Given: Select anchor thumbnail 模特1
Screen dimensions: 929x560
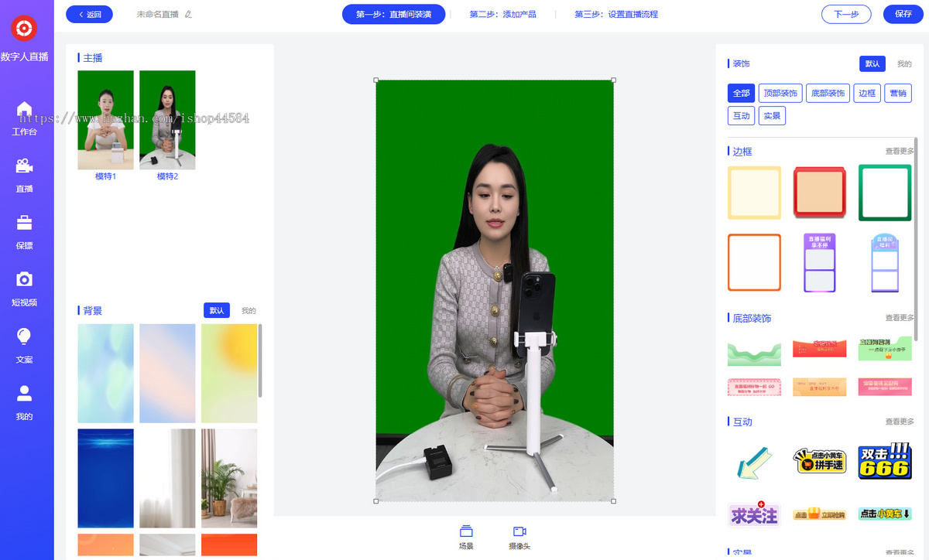Looking at the screenshot, I should [105, 120].
